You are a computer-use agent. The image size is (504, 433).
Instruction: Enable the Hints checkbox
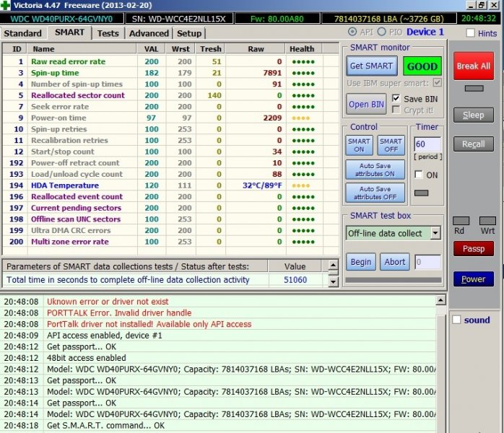(471, 33)
